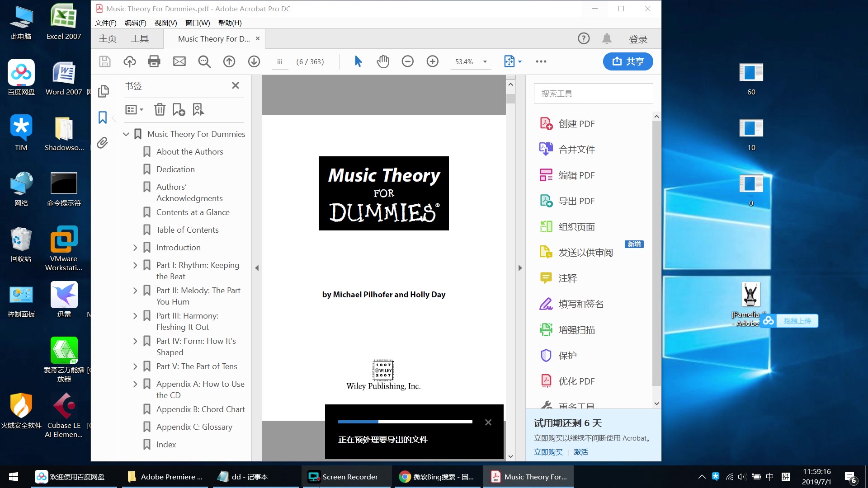
Task: Toggle the bookmarks panel icon
Action: pos(103,117)
